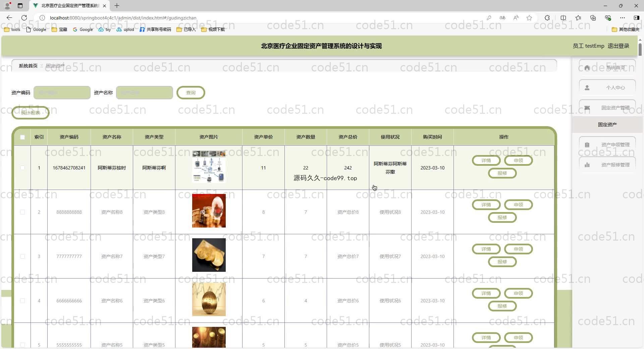Expand 个人中心 sidebar menu
644x349 pixels.
[x=607, y=88]
